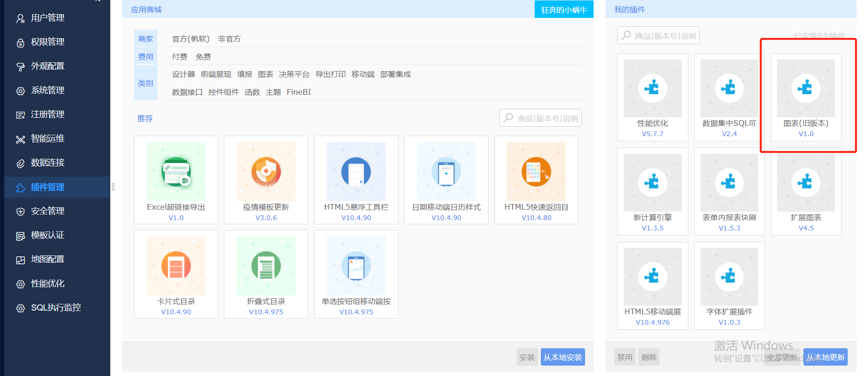This screenshot has width=868, height=376.
Task: Select installed plugin 数据集中SQL可 V2.4
Action: [x=729, y=97]
